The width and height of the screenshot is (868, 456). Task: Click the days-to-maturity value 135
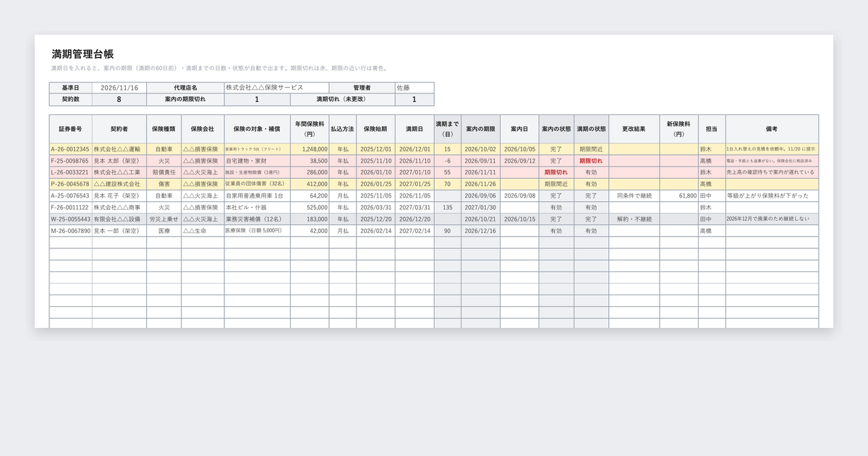[448, 207]
